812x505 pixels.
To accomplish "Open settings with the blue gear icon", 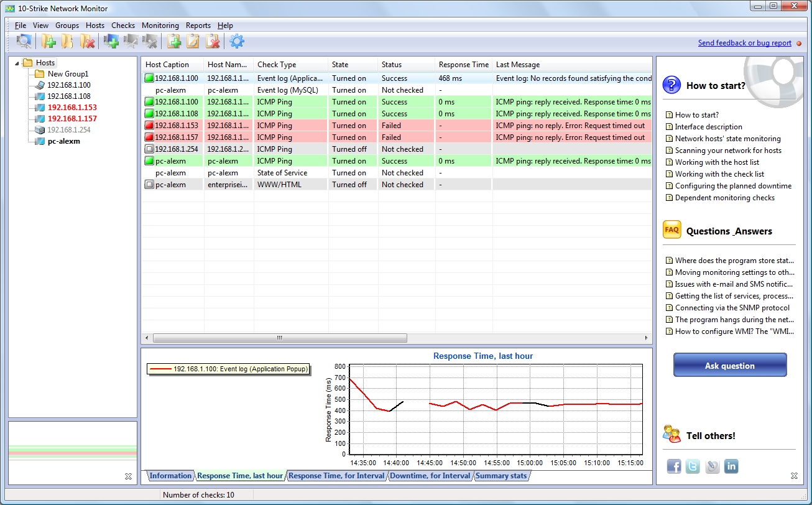I will click(x=237, y=42).
